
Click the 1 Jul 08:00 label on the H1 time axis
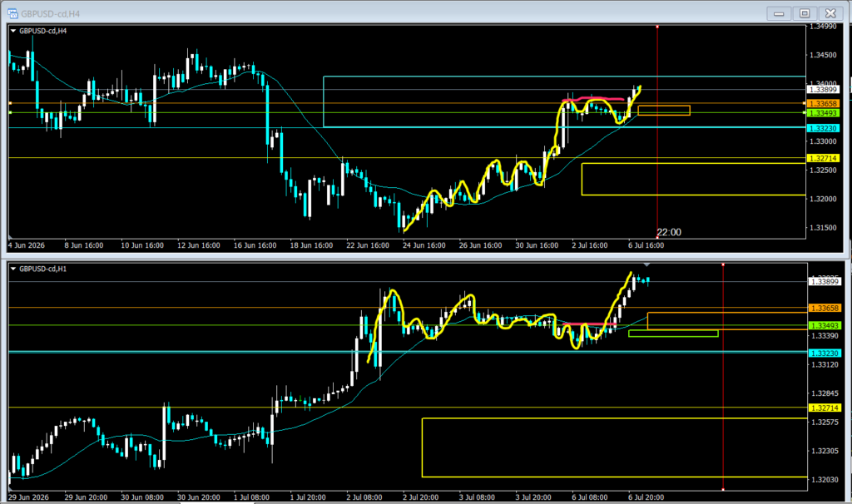point(251,497)
